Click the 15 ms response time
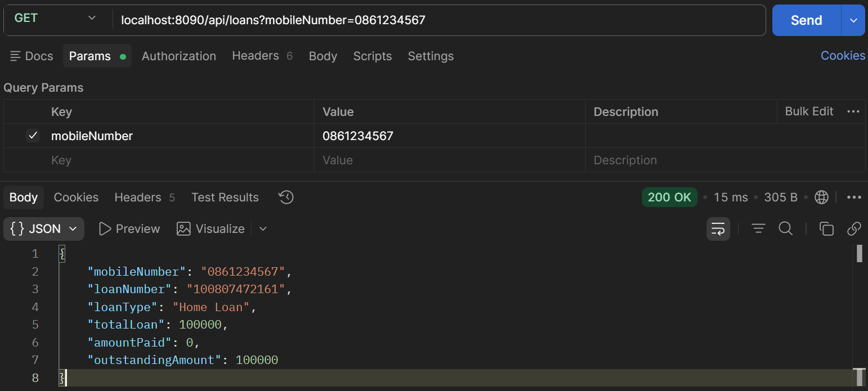 pos(731,197)
